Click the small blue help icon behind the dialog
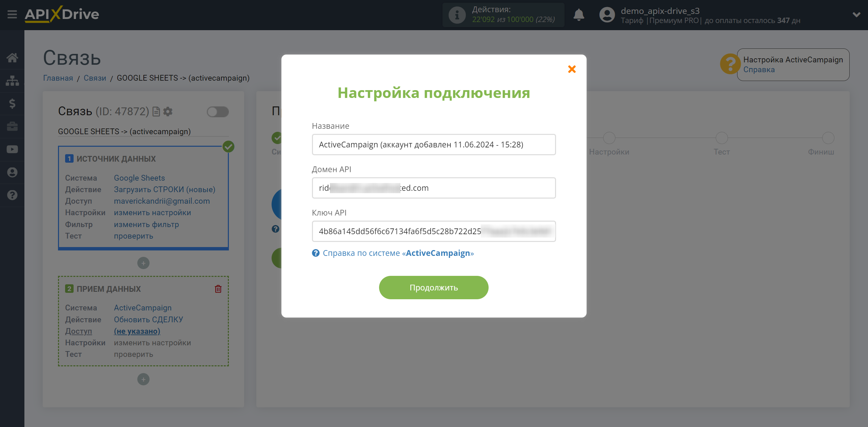Image resolution: width=868 pixels, height=427 pixels. pyautogui.click(x=276, y=229)
